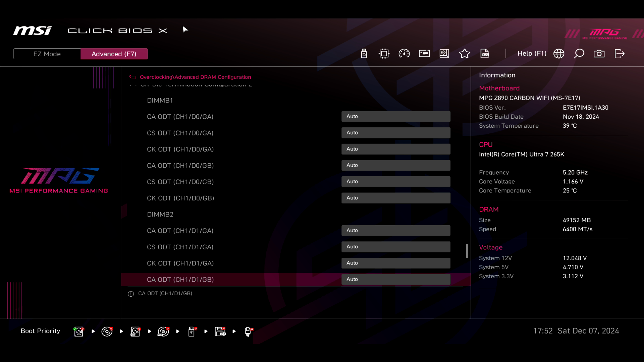This screenshot has height=362, width=644.
Task: Switch to EZ Mode
Action: coord(47,54)
